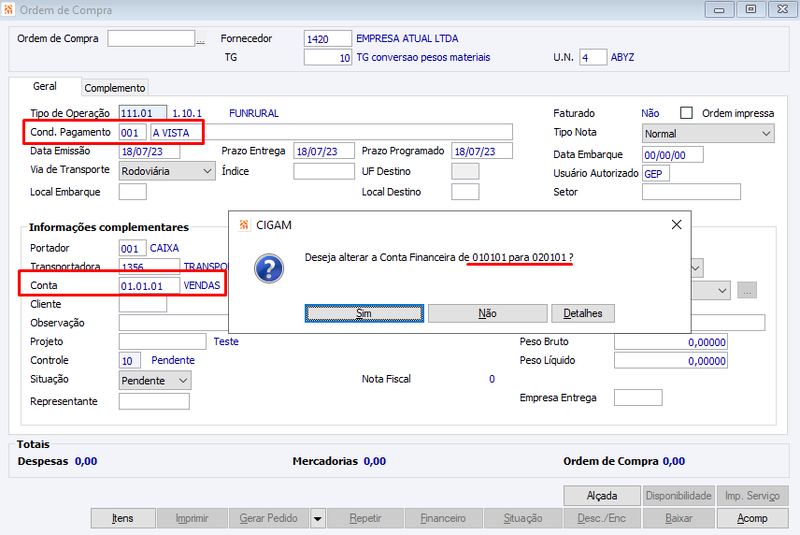
Task: Click the Repetir button
Action: [365, 518]
